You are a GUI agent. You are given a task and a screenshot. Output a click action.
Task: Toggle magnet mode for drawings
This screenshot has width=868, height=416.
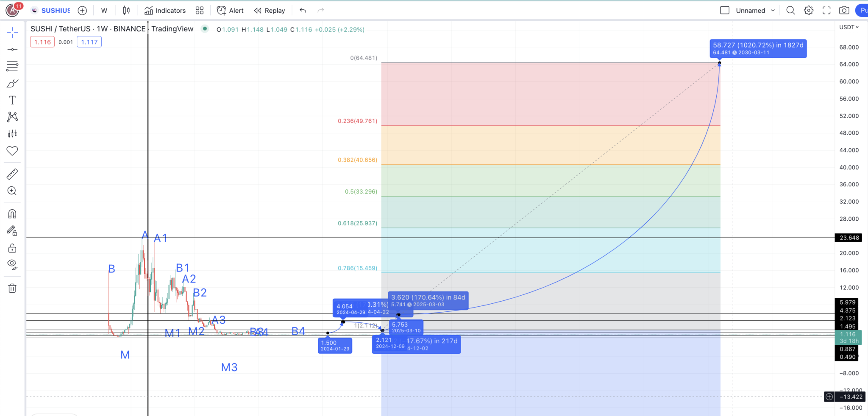point(12,214)
